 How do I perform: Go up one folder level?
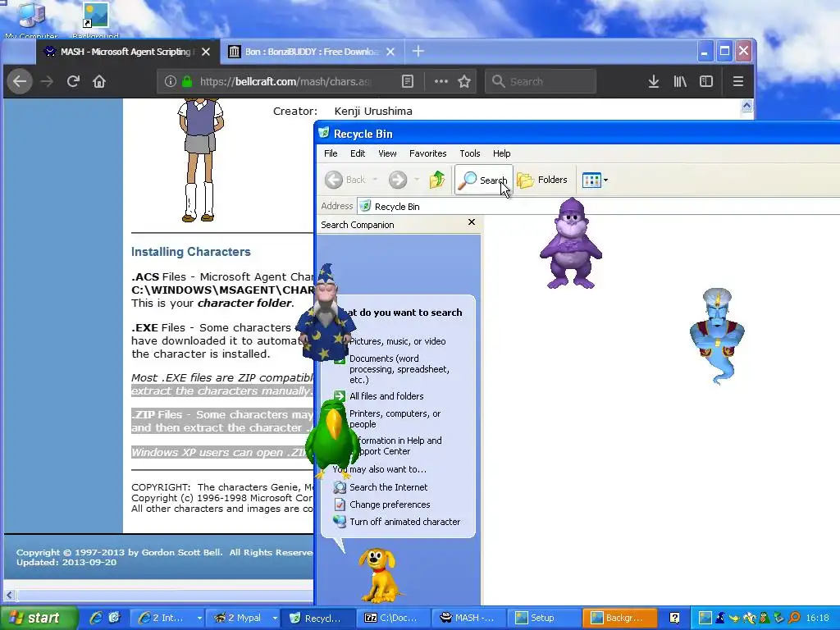(437, 180)
